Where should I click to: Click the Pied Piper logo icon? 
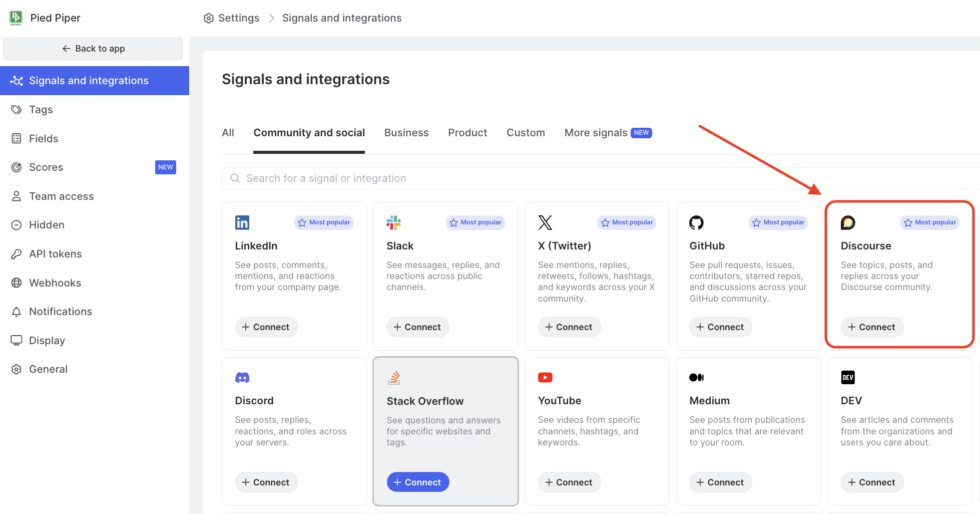16,18
